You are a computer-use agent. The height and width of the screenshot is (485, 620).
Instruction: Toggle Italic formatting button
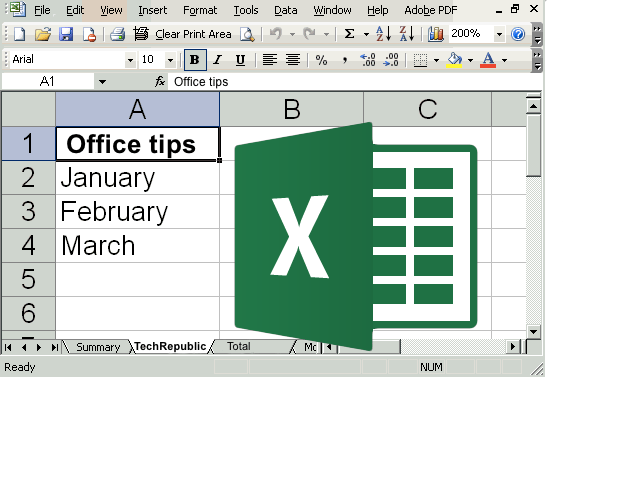click(x=217, y=60)
